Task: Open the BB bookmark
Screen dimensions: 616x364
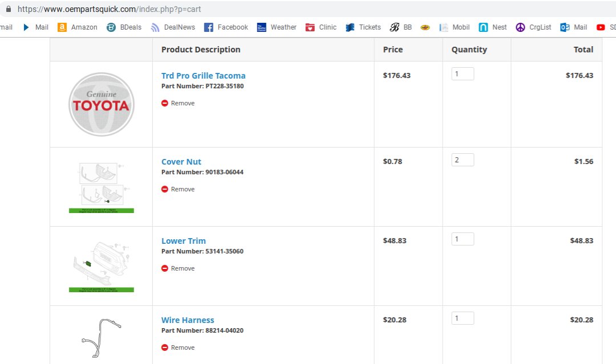Action: [x=401, y=27]
